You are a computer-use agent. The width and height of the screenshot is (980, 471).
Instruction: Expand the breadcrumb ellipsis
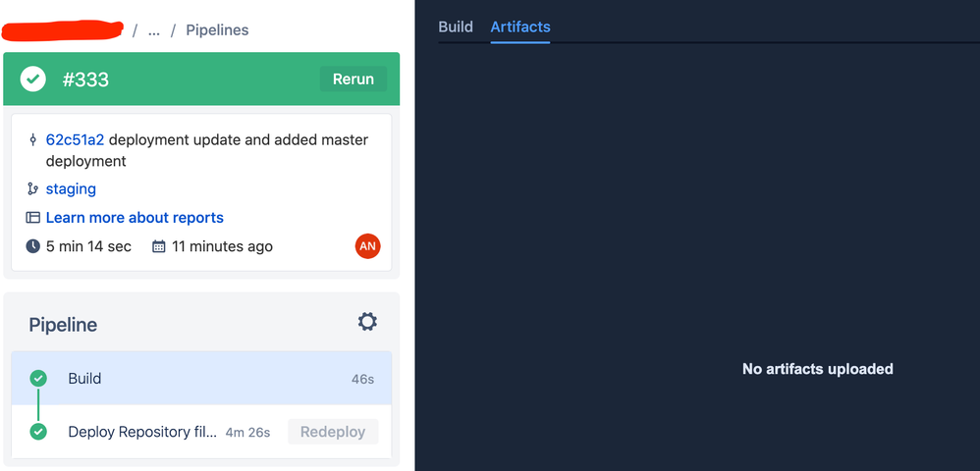[x=154, y=30]
